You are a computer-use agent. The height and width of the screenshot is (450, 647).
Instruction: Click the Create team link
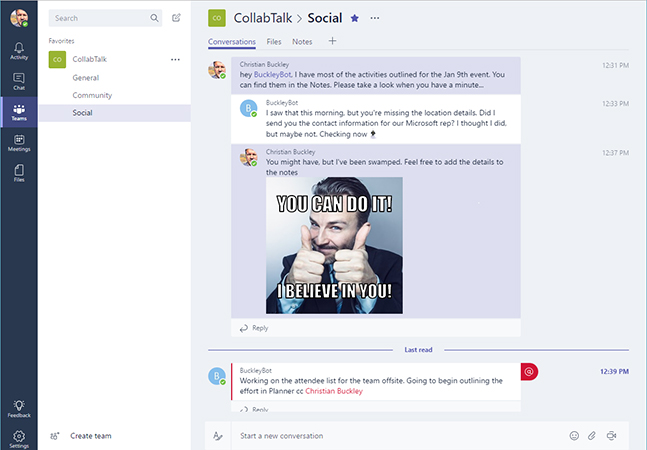coord(91,436)
